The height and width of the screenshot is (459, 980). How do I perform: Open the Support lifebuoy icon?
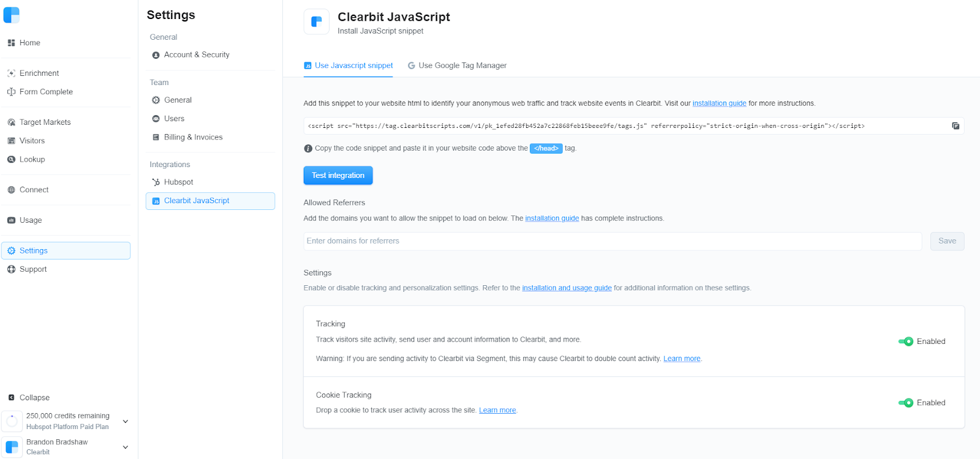click(x=11, y=269)
